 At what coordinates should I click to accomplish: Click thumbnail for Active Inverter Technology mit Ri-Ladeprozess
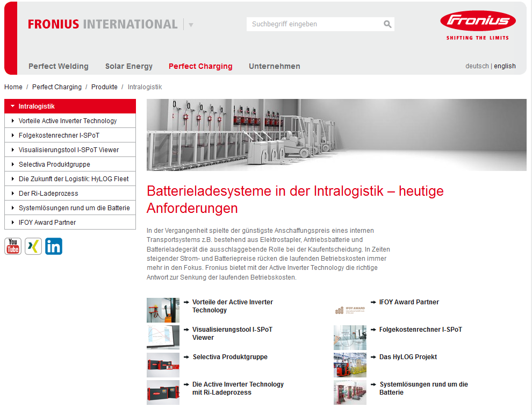coord(163,392)
